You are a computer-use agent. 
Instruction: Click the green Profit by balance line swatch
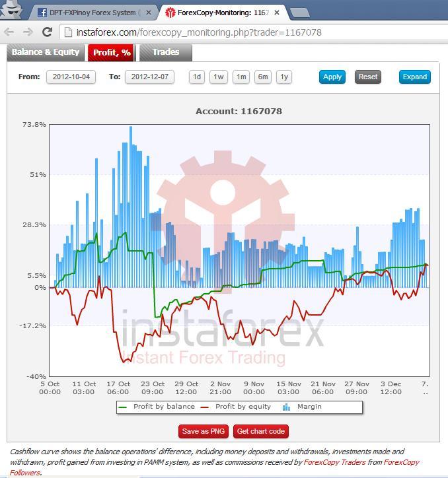tap(122, 407)
